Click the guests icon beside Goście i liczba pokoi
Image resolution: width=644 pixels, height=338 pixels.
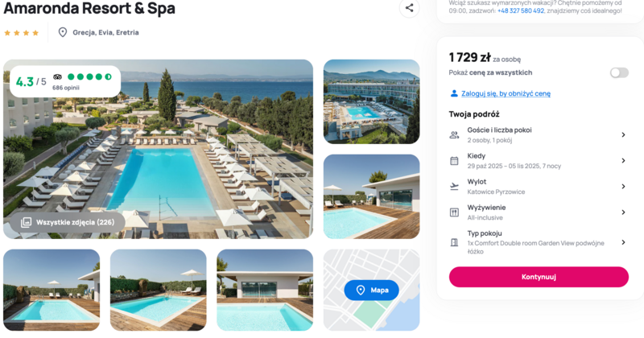454,134
